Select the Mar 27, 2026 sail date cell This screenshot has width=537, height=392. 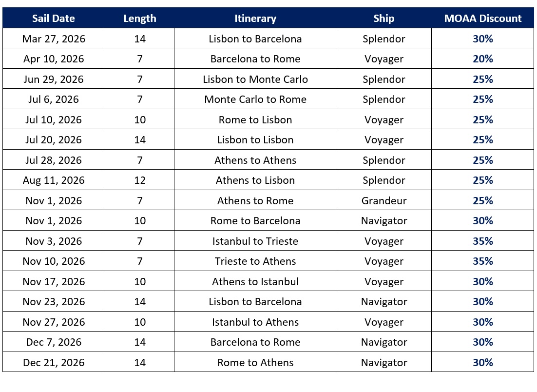[x=54, y=39]
